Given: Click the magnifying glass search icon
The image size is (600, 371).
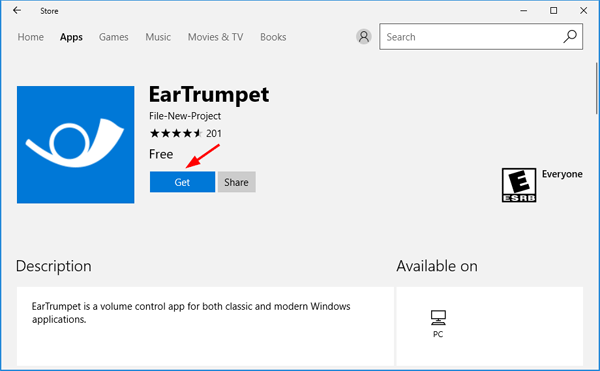Looking at the screenshot, I should coord(570,37).
